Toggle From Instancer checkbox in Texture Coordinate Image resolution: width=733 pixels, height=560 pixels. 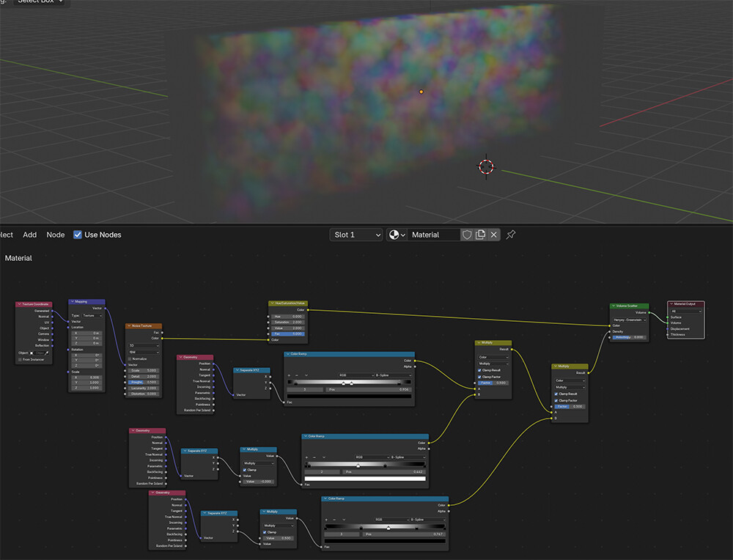click(x=20, y=359)
